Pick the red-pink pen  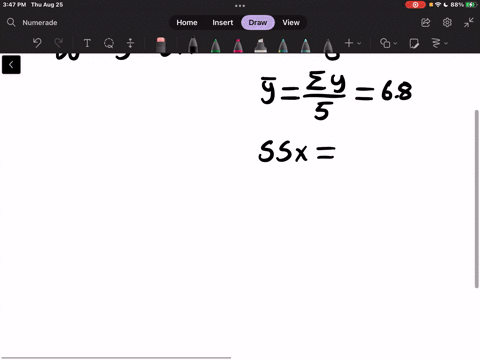[238, 46]
